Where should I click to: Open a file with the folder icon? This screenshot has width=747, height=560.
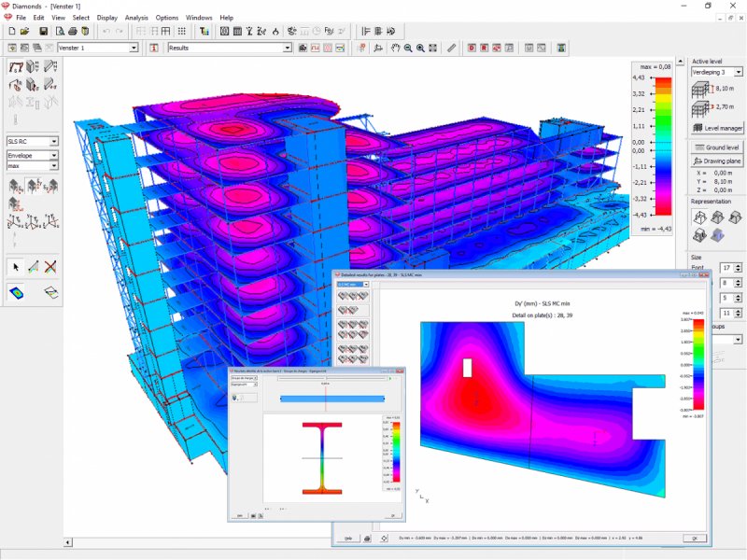pyautogui.click(x=25, y=32)
